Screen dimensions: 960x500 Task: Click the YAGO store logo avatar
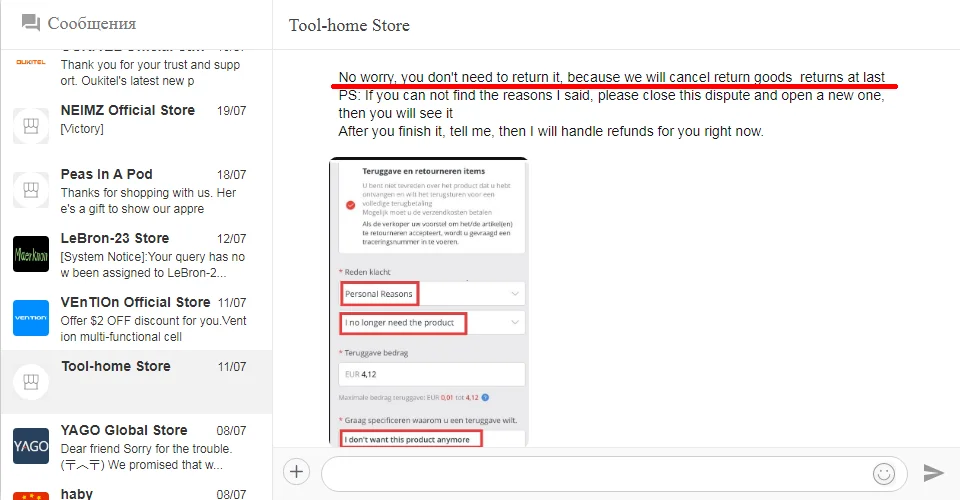31,446
